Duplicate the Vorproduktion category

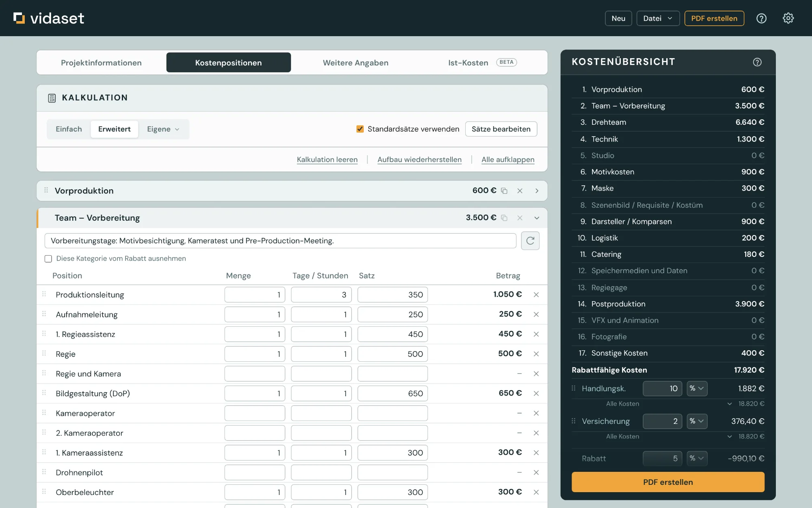504,191
